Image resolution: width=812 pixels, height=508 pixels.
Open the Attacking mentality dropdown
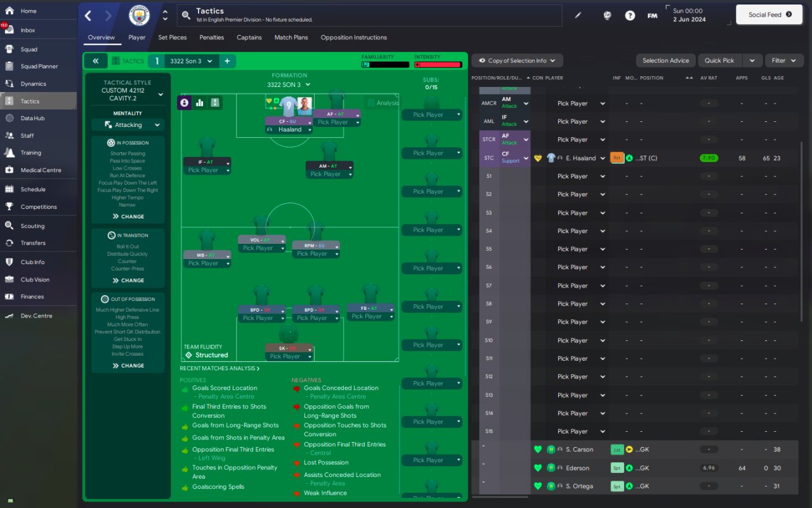pyautogui.click(x=128, y=125)
